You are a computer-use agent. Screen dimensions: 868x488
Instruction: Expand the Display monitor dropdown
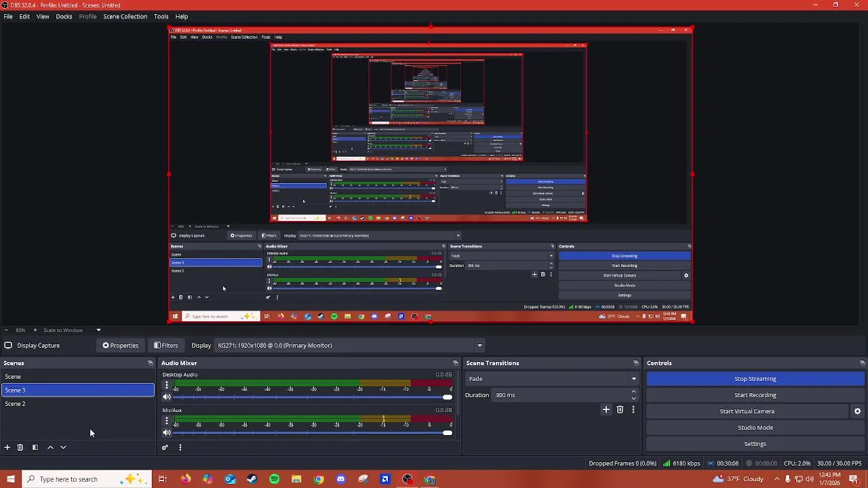coord(479,346)
